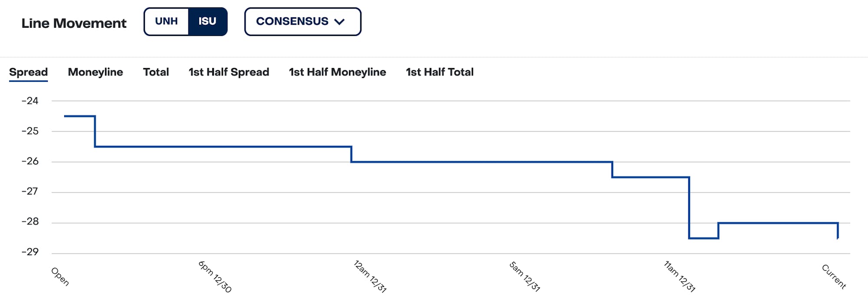This screenshot has width=868, height=299.
Task: Click the 11am 12/31 time marker
Action: click(679, 276)
